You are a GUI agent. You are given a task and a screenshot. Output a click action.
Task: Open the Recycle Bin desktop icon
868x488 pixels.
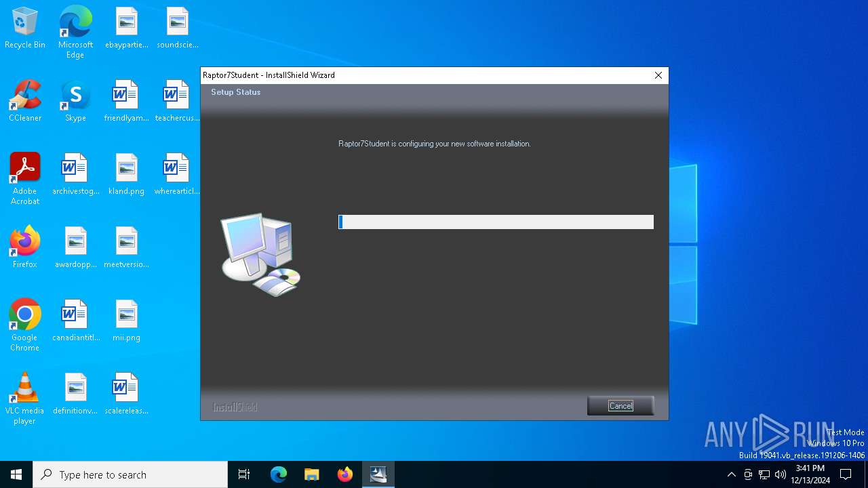point(25,28)
